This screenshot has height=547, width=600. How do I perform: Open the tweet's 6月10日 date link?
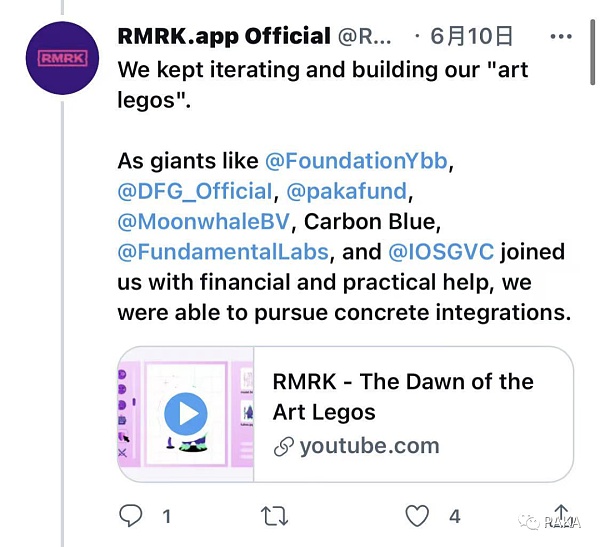472,37
